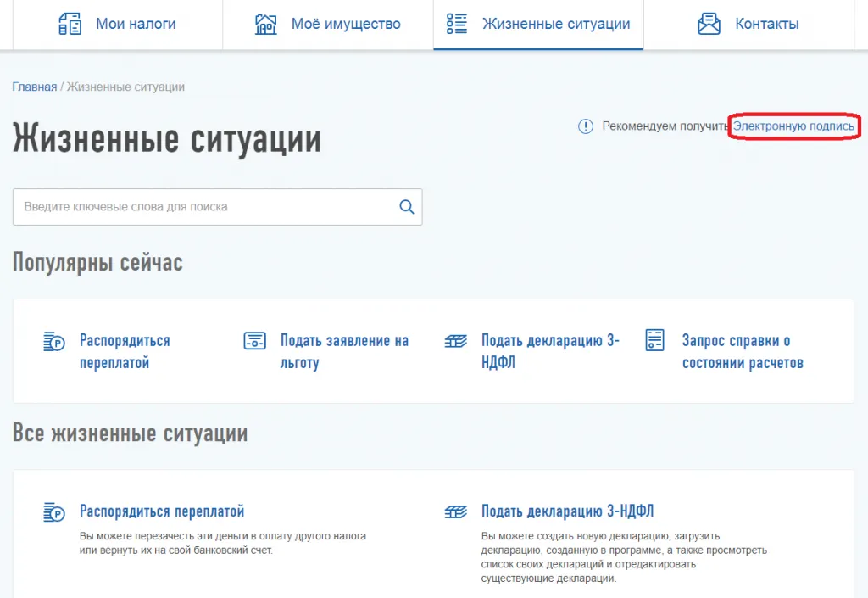Follow the Главная breadcrumb link

pyautogui.click(x=34, y=87)
